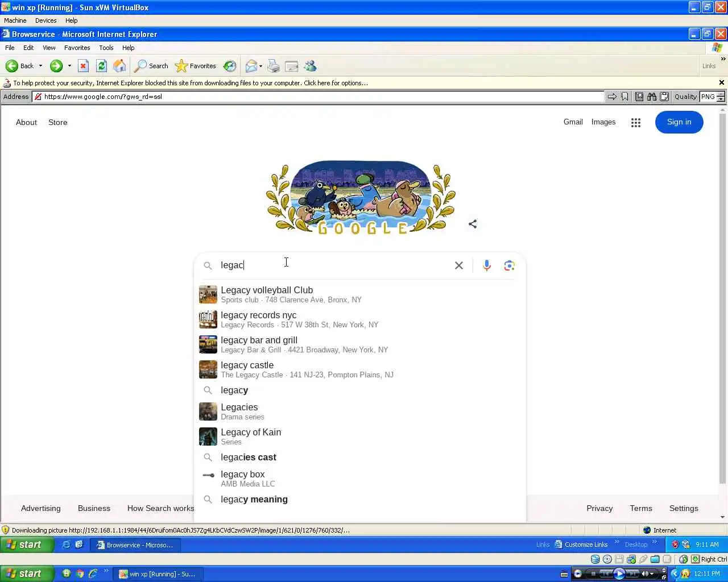
Task: Open the Favorites star button
Action: (196, 66)
